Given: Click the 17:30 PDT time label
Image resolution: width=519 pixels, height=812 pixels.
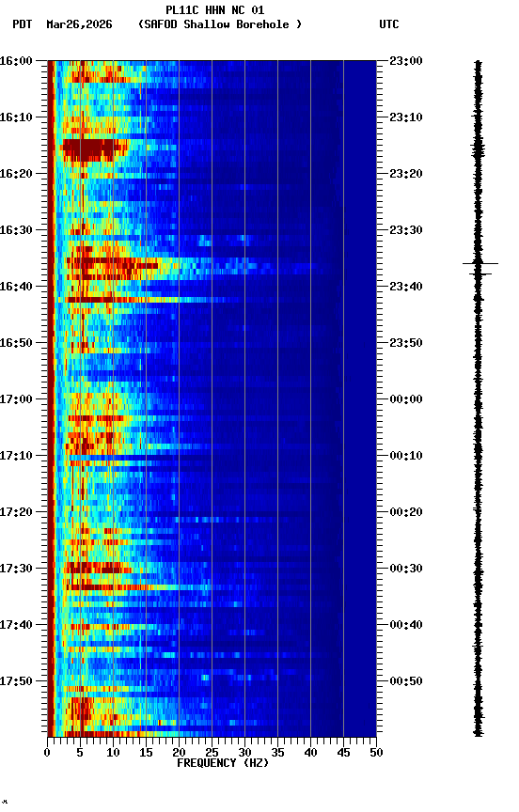Looking at the screenshot, I should 16,569.
